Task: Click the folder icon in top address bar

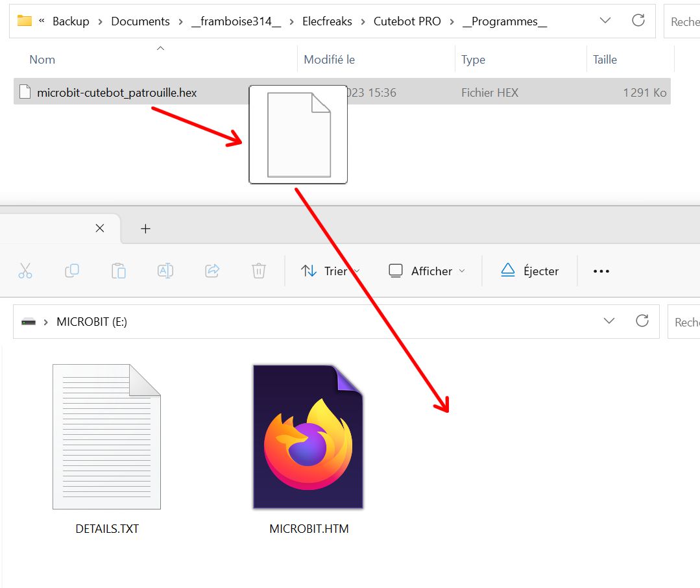Action: [25, 21]
